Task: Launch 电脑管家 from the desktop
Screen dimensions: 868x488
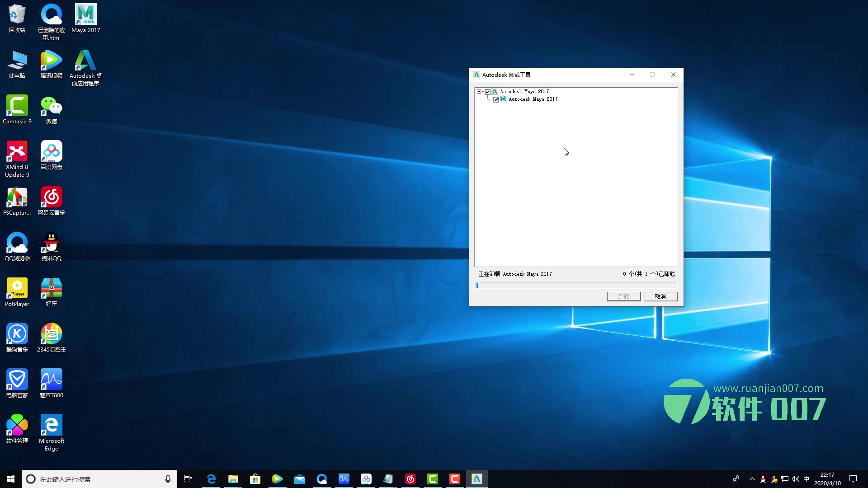Action: [17, 384]
